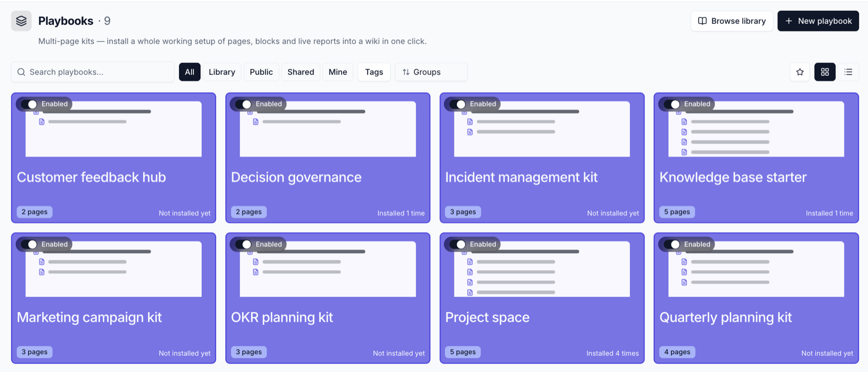The width and height of the screenshot is (868, 372).
Task: Switch to grid view layout
Action: click(825, 72)
